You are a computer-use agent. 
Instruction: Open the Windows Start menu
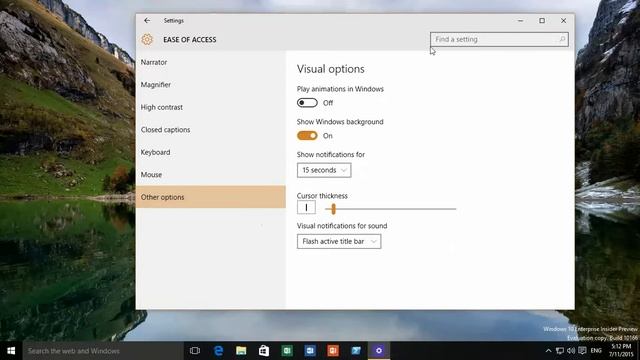pyautogui.click(x=11, y=351)
